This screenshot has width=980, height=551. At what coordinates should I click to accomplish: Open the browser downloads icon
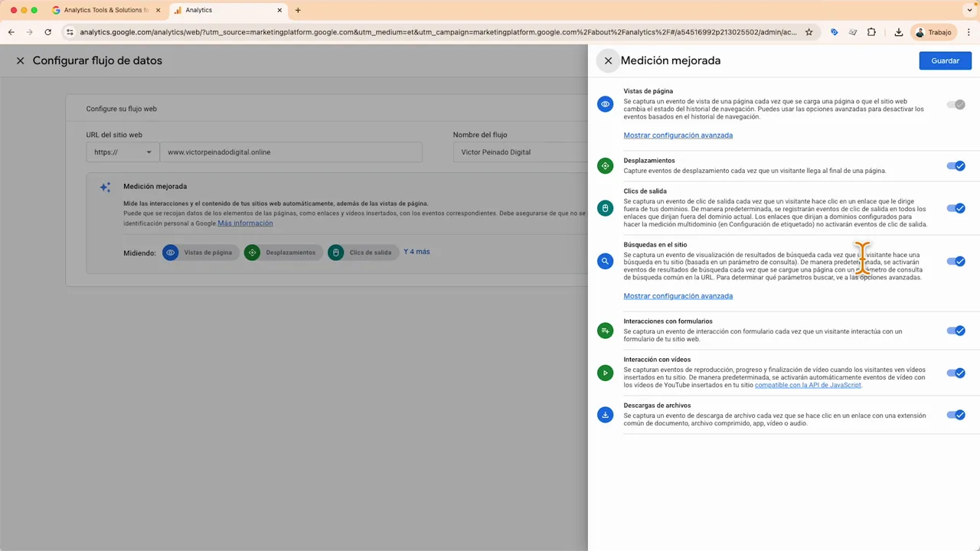tap(897, 32)
